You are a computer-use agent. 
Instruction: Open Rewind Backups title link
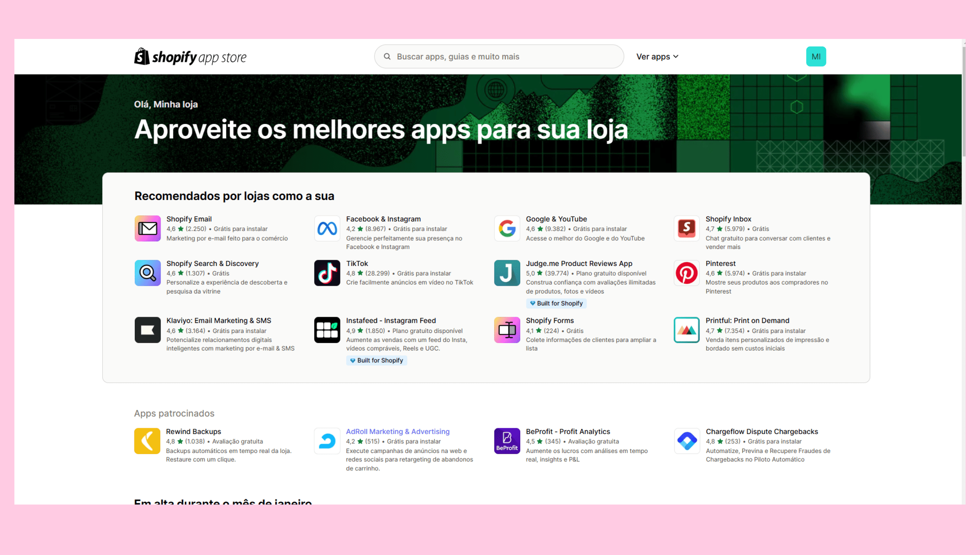193,431
